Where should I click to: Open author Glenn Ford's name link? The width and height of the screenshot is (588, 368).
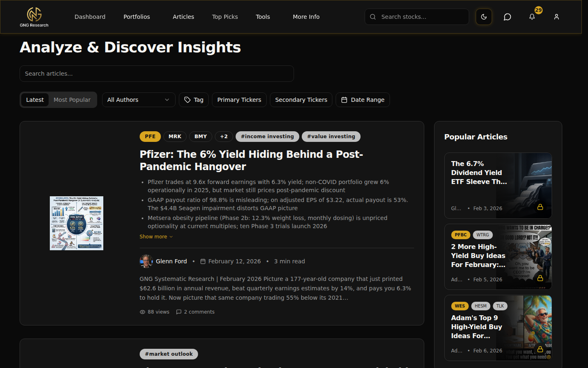171,261
